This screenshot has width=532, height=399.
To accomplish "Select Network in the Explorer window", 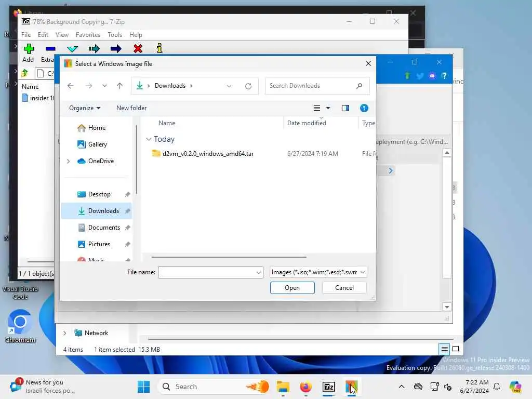I will point(91,333).
